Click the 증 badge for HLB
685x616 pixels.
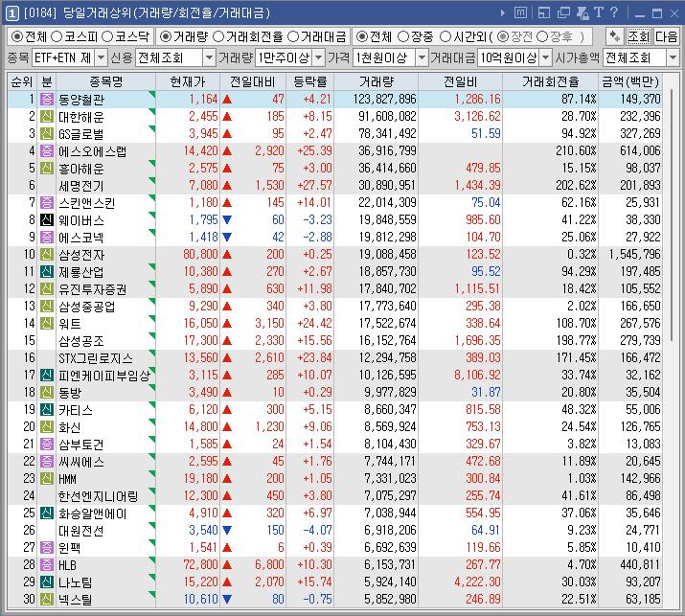(47, 564)
